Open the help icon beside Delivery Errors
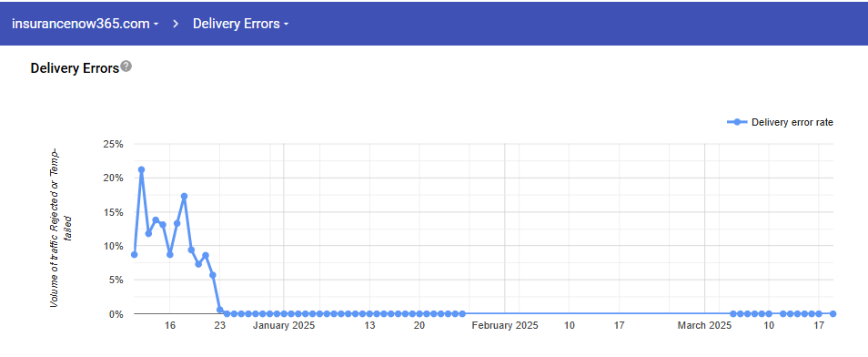This screenshot has height=357, width=868. (126, 66)
